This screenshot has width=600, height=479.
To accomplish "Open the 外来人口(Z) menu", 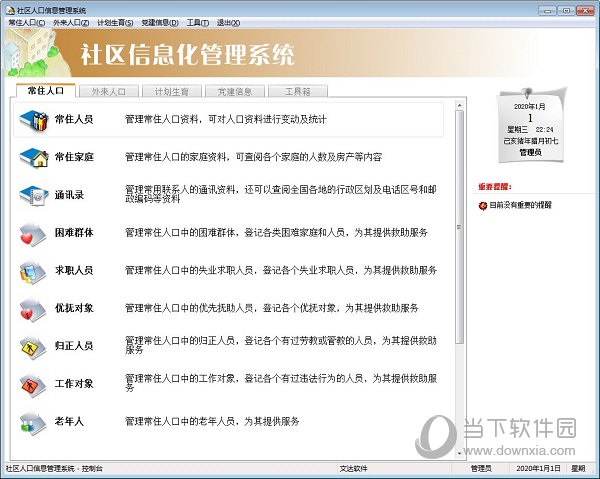I will click(71, 23).
